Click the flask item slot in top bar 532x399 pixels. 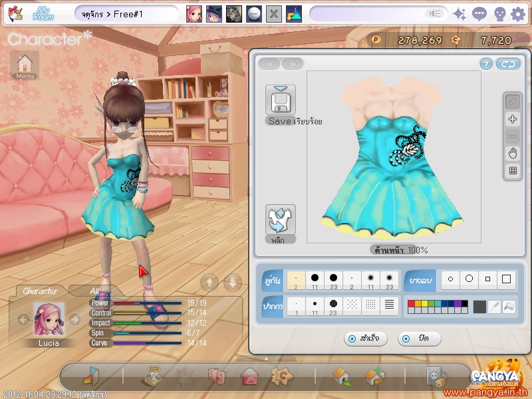[294, 14]
